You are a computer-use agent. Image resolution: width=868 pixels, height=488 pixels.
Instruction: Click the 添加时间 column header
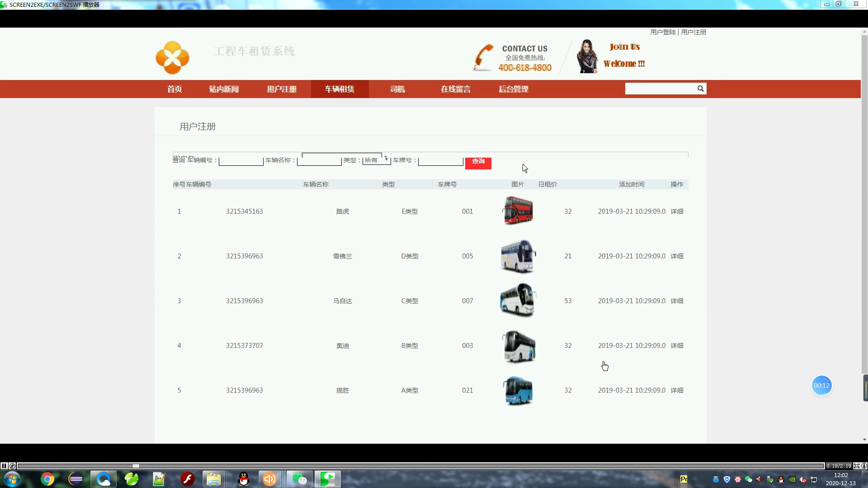[x=632, y=184]
